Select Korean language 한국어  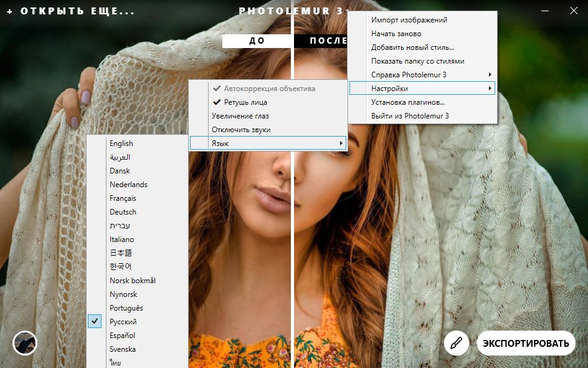[x=137, y=266]
